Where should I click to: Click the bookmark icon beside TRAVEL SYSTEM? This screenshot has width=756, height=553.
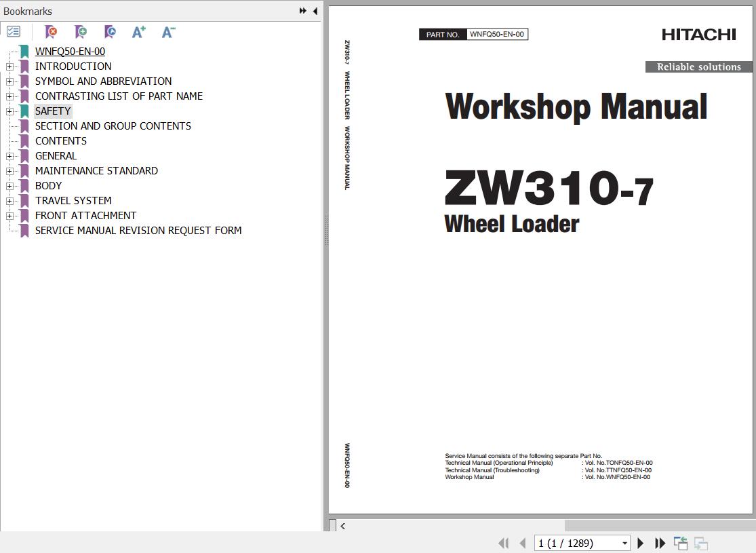coord(24,202)
